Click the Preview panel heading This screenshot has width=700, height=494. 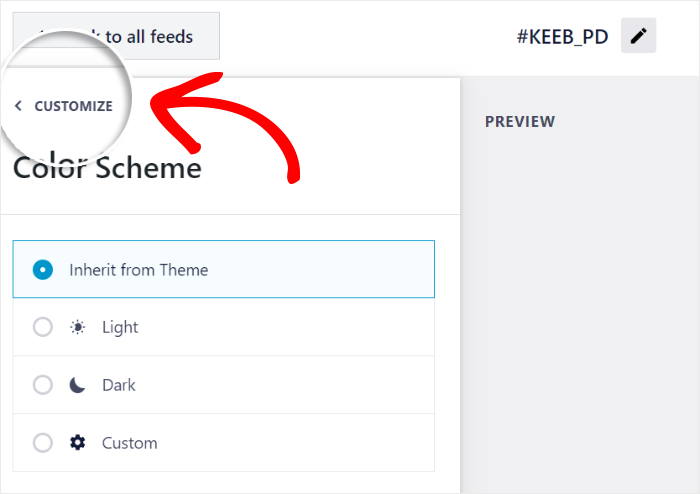[519, 122]
